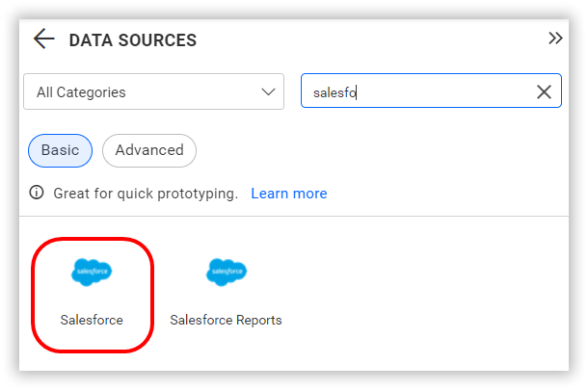The image size is (588, 390).
Task: Select the Basic tab
Action: coord(60,150)
